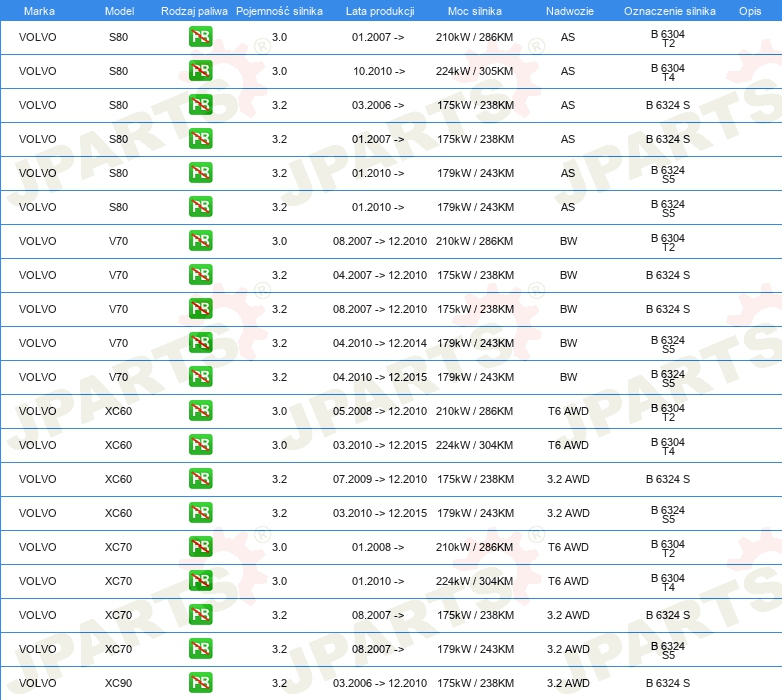Select the date cell 04.2010 -> 12.2015

click(380, 377)
